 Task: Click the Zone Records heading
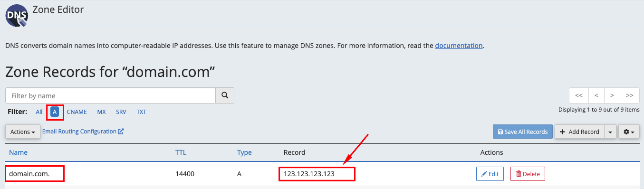(110, 72)
